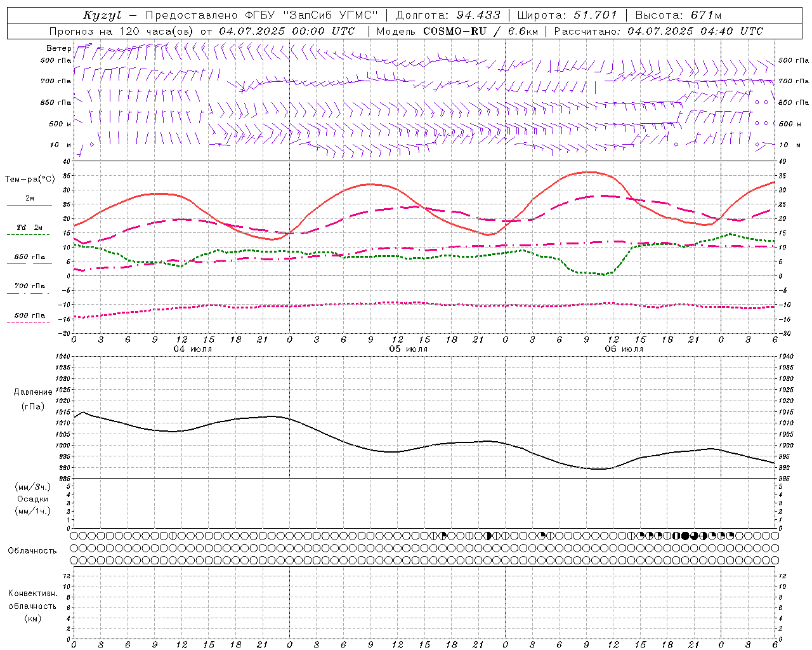The width and height of the screenshot is (812, 650).
Task: Click the 04 июля date label
Action: pyautogui.click(x=193, y=349)
